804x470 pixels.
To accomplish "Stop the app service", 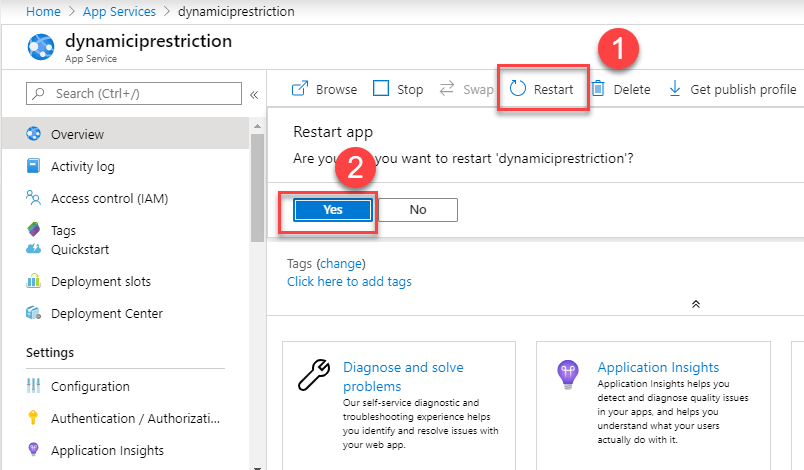I will 398,89.
